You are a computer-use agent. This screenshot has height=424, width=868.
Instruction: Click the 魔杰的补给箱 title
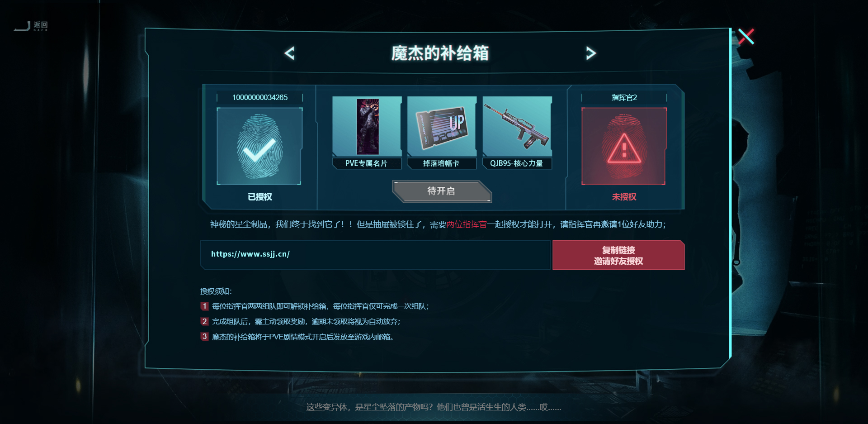(x=440, y=53)
